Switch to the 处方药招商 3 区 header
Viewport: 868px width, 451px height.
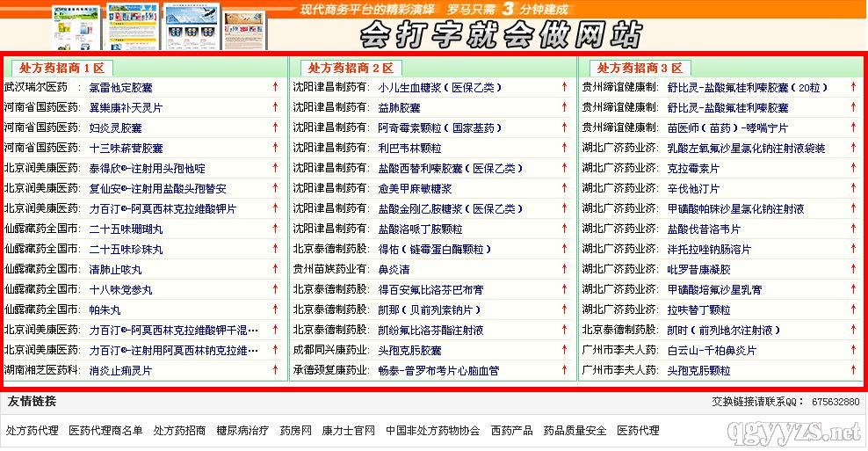click(x=640, y=68)
